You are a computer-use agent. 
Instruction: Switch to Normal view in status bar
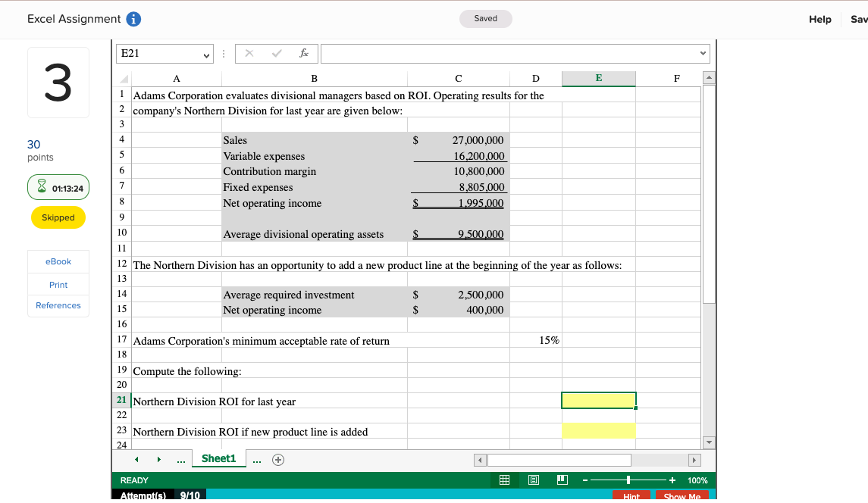[504, 480]
